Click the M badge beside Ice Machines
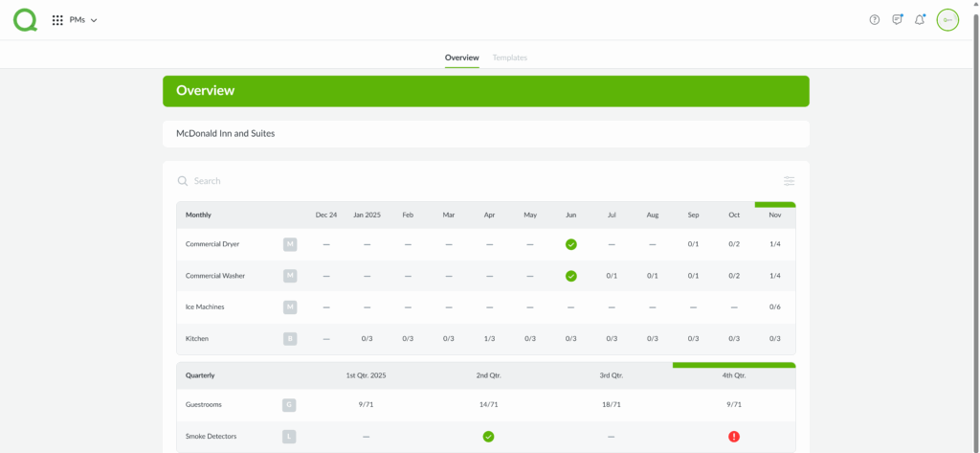The width and height of the screenshot is (980, 453). point(290,307)
